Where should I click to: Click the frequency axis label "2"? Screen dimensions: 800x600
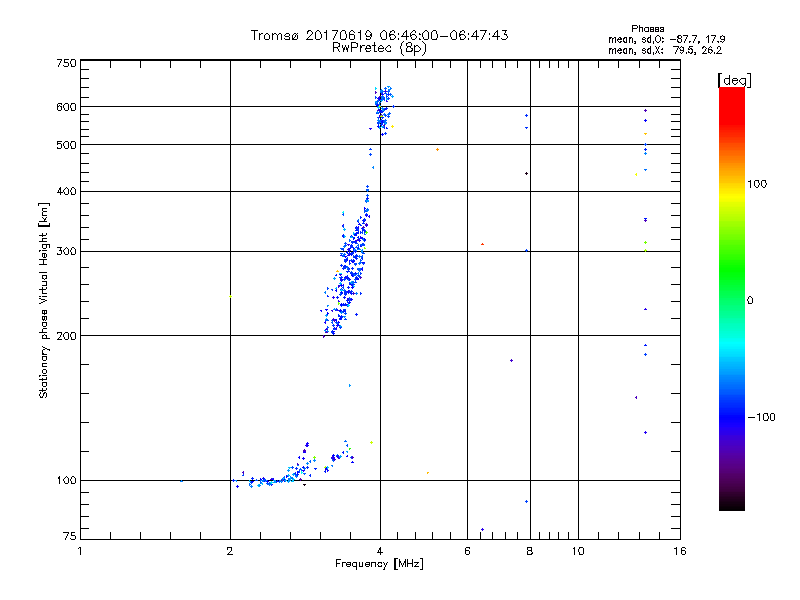click(230, 551)
